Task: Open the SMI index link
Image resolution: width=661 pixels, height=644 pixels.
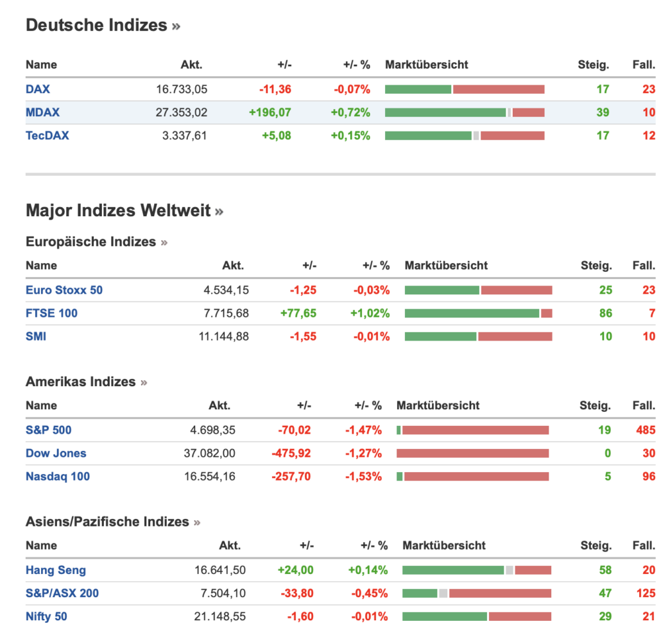Action: (x=36, y=337)
